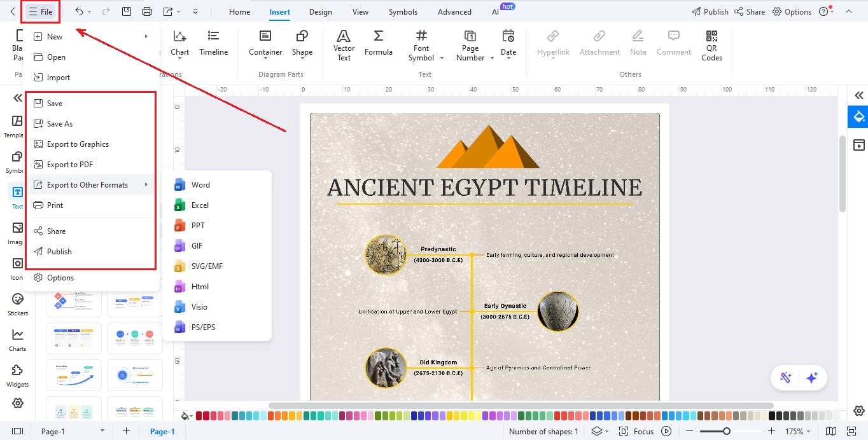868x440 pixels.
Task: Click the Export icon in top toolbar
Action: [x=168, y=11]
